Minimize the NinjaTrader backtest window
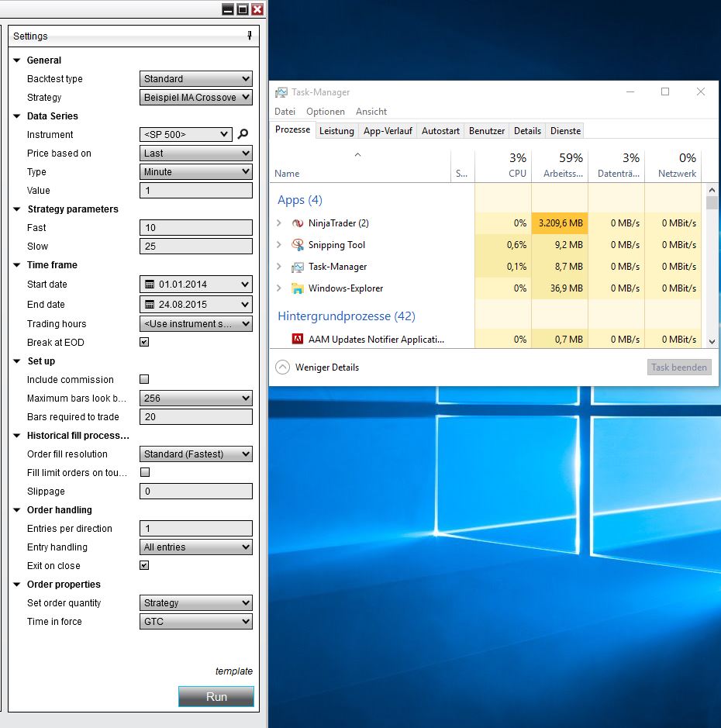 (x=228, y=9)
